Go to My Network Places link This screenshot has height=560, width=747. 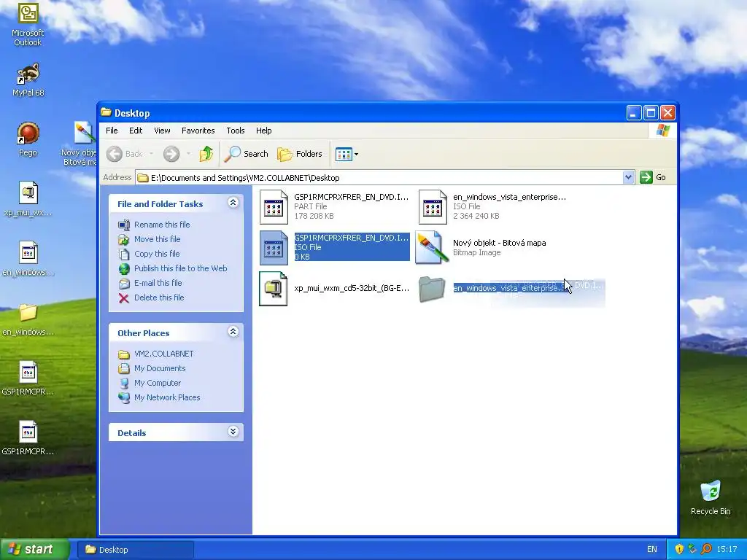pos(167,397)
